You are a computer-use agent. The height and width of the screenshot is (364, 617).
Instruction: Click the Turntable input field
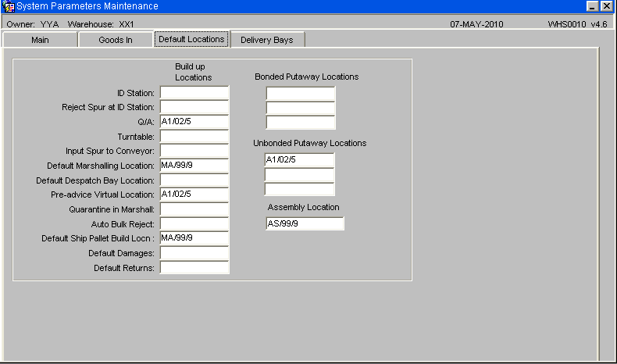[x=194, y=137]
